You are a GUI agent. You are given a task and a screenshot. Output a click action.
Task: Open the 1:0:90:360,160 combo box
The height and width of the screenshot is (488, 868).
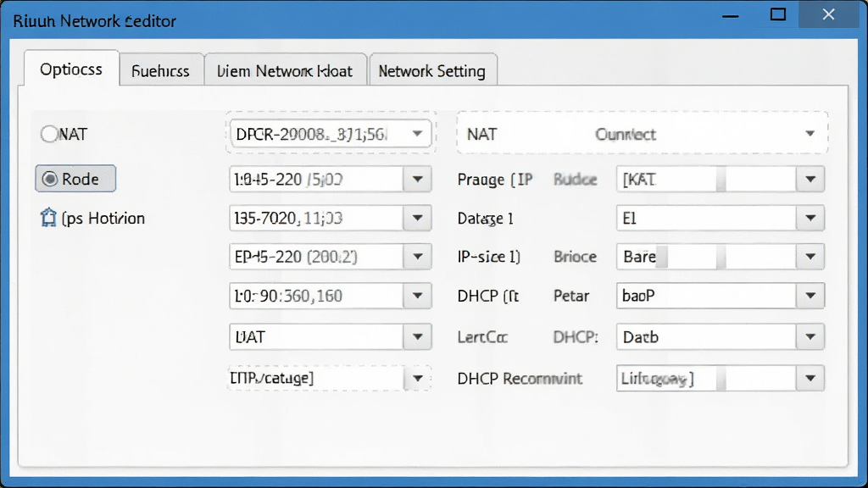coord(331,296)
